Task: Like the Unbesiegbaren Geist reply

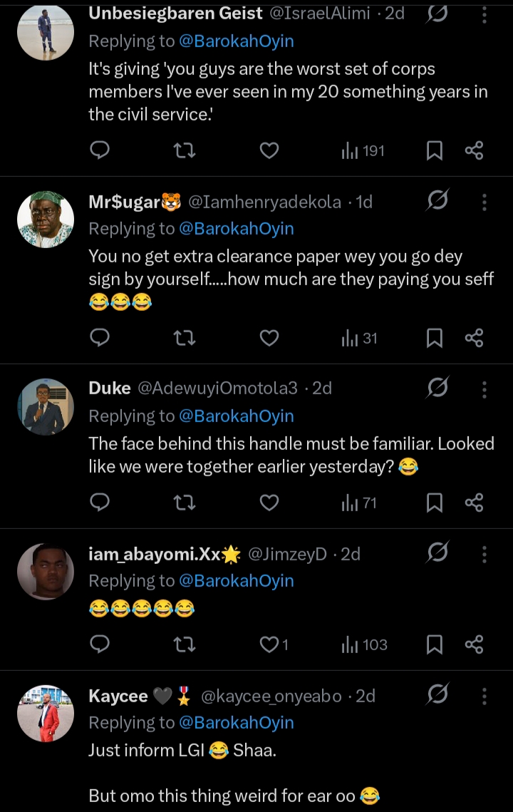Action: click(269, 150)
